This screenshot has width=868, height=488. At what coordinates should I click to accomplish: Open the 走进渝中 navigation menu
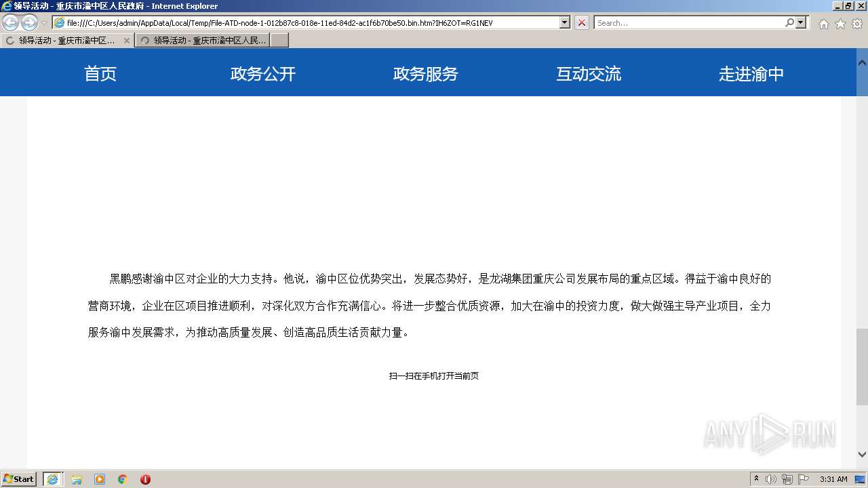tap(751, 73)
